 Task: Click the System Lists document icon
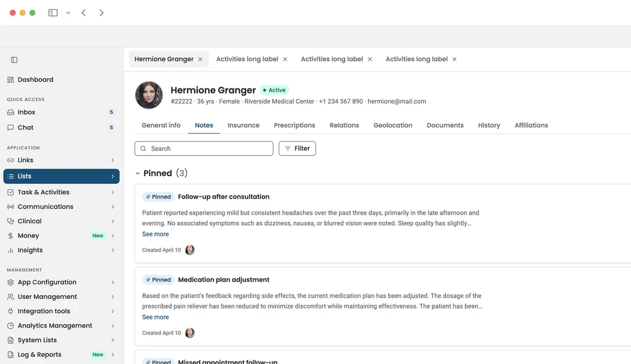click(x=10, y=340)
